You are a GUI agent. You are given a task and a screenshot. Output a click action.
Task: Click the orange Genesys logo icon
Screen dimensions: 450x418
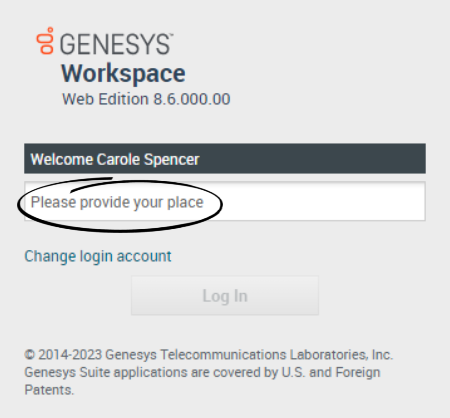click(x=45, y=40)
